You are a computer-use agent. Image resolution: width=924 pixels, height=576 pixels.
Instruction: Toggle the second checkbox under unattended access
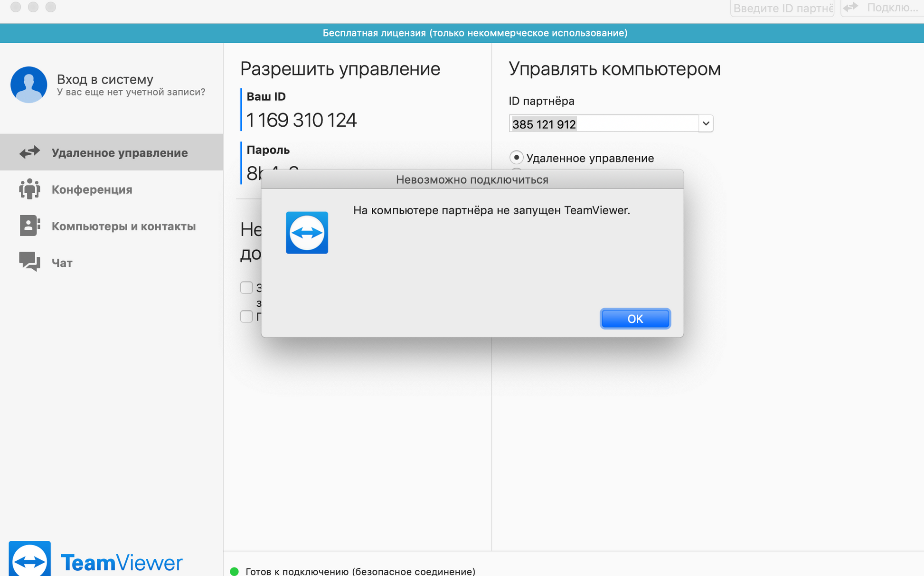click(x=246, y=316)
